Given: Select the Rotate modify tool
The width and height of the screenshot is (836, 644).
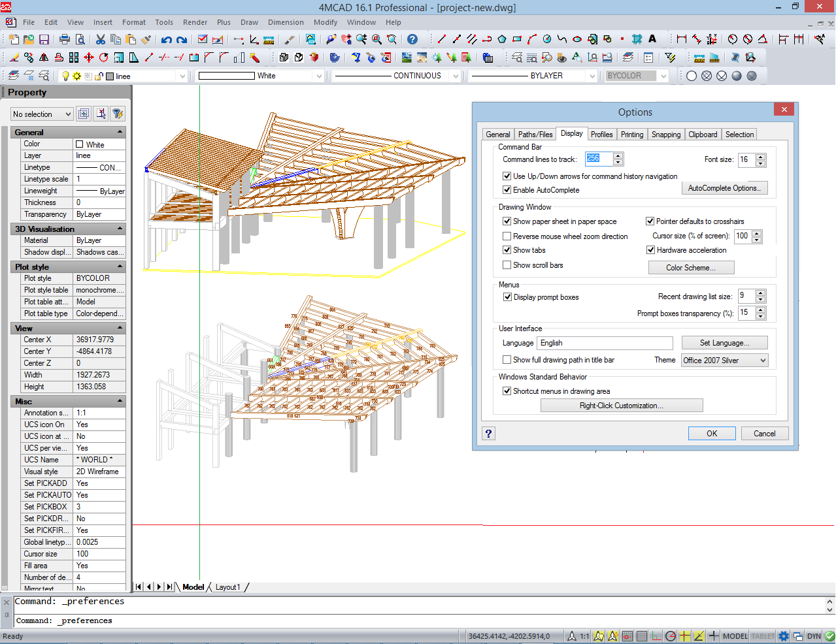Looking at the screenshot, I should pyautogui.click(x=104, y=57).
